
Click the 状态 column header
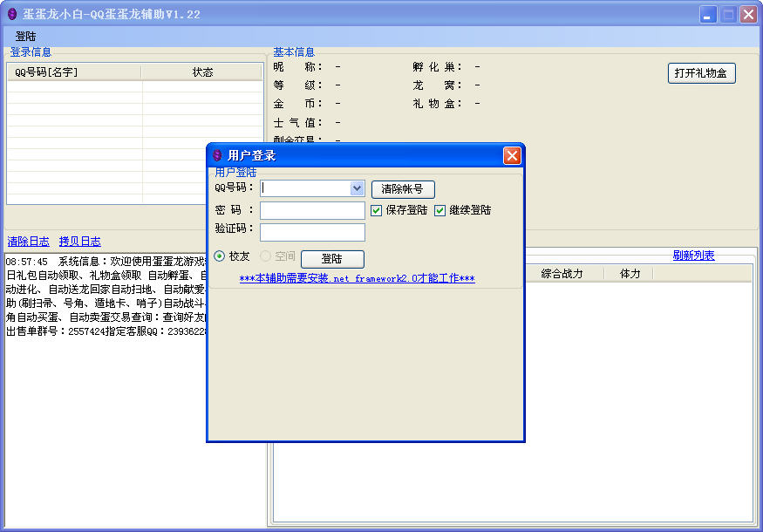pyautogui.click(x=202, y=72)
